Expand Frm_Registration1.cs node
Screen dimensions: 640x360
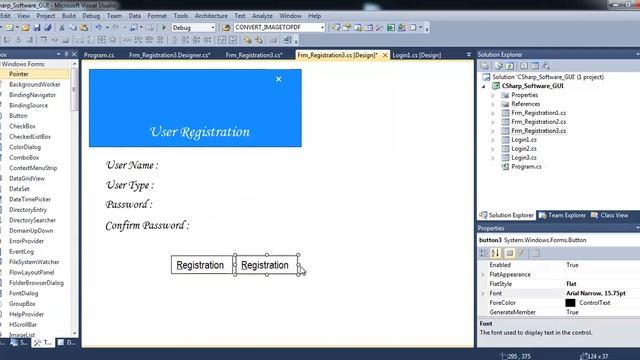click(493, 113)
